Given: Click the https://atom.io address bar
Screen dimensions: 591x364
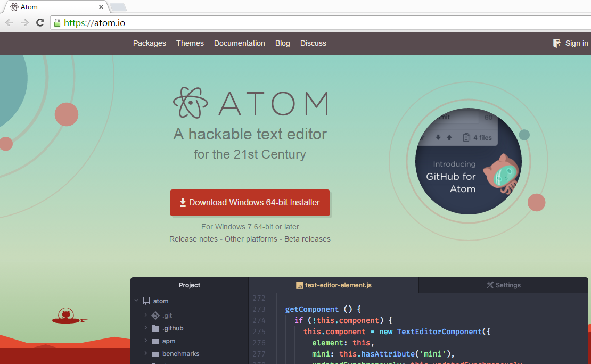Looking at the screenshot, I should [321, 23].
